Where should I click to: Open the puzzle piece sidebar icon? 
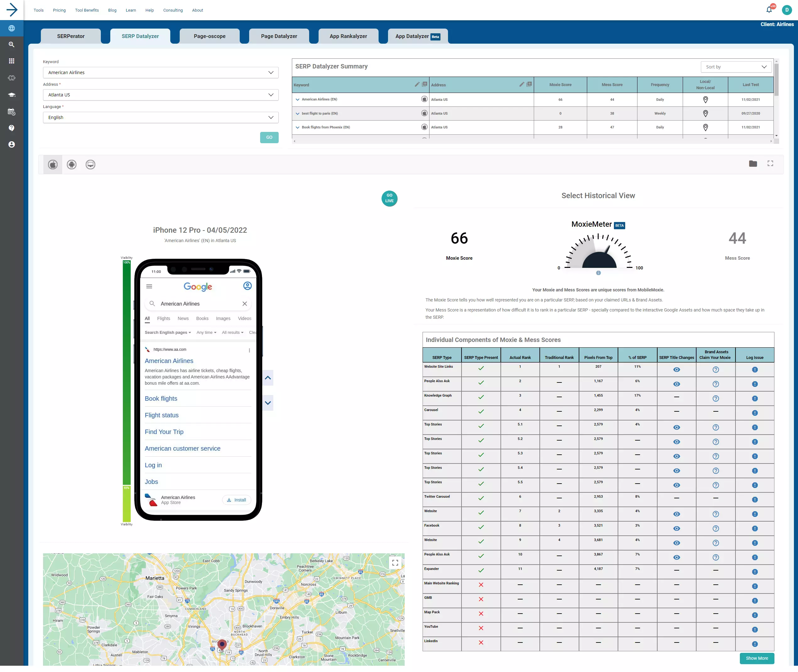point(12,78)
